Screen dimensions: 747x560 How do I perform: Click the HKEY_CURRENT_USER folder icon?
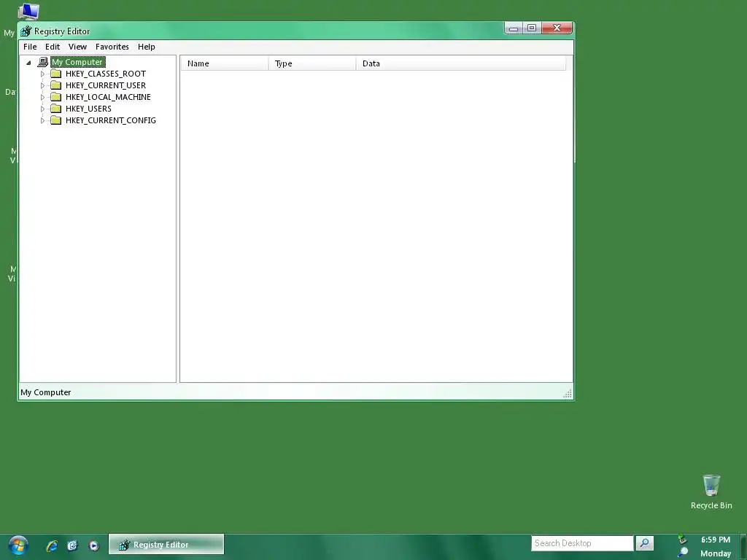coord(56,85)
